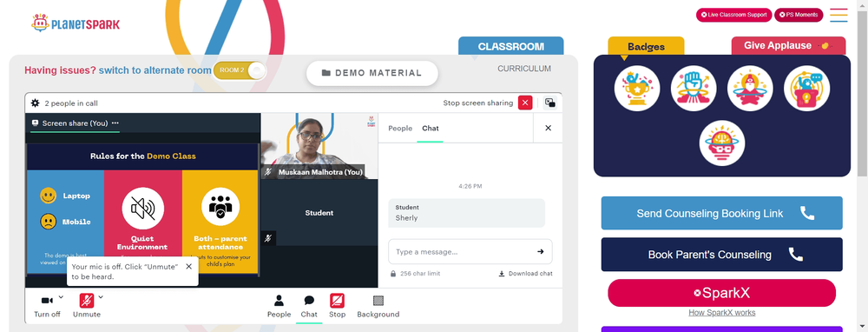The width and height of the screenshot is (868, 332).
Task: Click Book Parent's Counseling
Action: tap(722, 255)
